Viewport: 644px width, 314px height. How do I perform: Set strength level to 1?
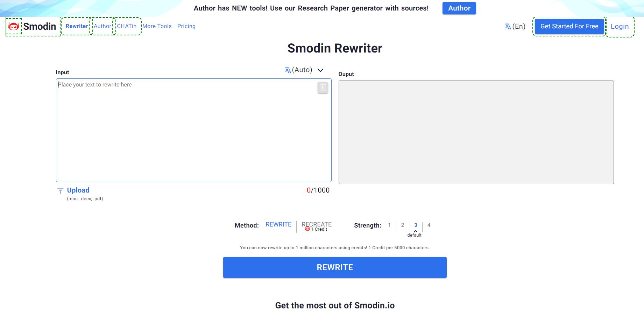[389, 225]
